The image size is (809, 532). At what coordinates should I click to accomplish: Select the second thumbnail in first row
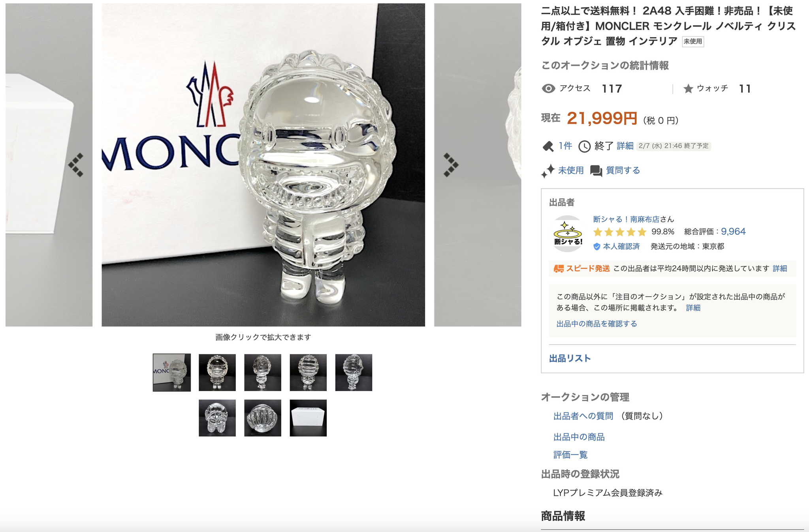217,373
